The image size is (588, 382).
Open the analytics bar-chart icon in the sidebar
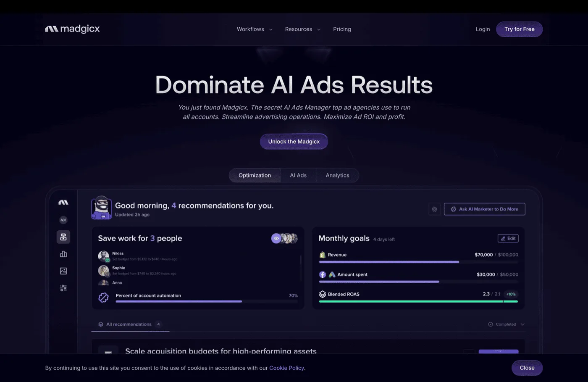[x=63, y=254]
